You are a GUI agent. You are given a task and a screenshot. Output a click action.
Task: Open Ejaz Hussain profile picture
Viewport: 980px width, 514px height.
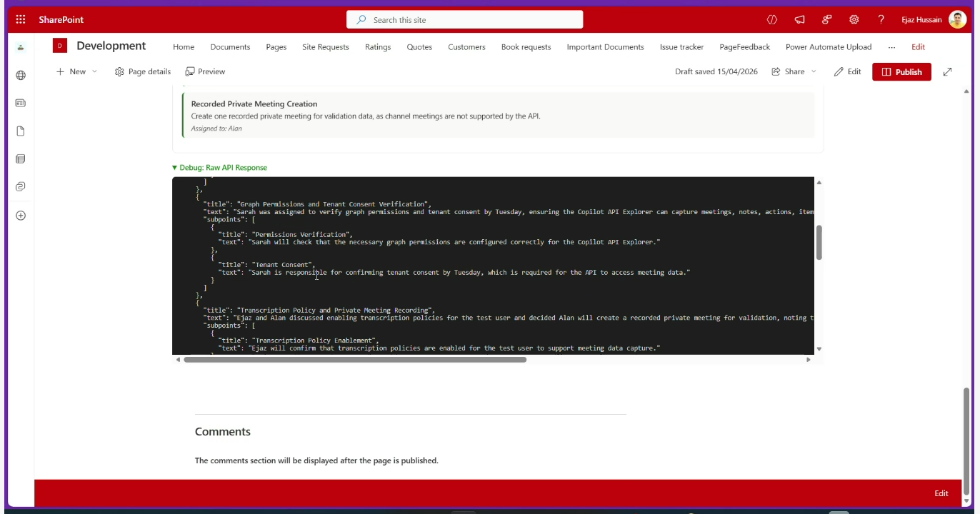[957, 20]
